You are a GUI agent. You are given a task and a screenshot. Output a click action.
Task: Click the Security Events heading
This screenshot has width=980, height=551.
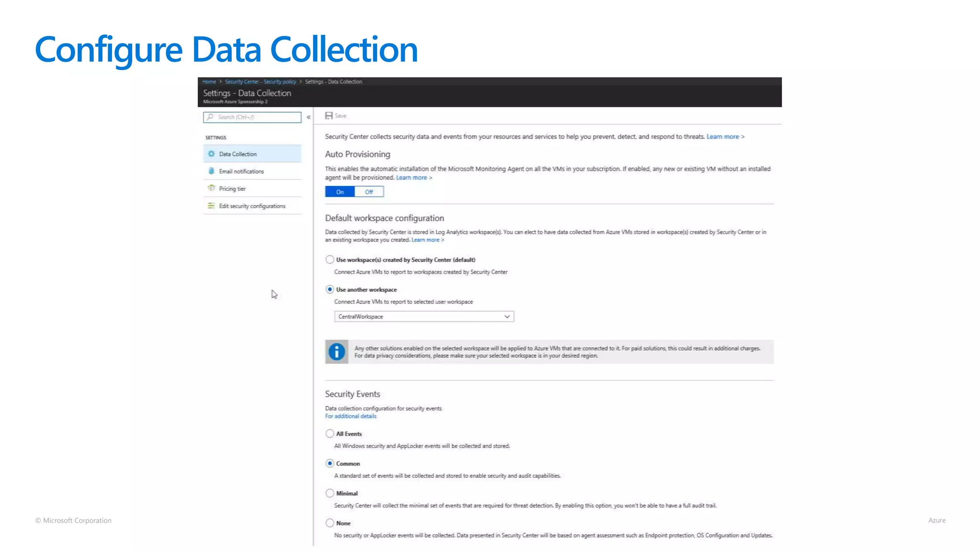[353, 394]
